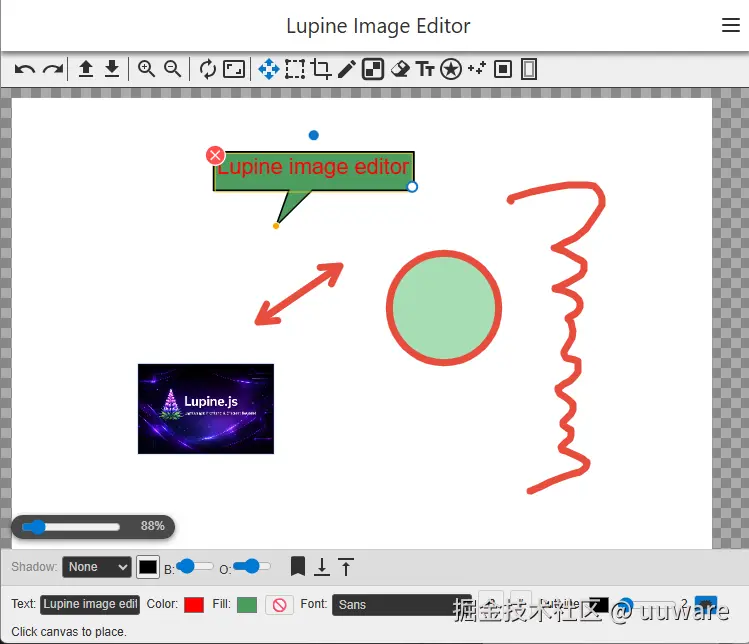
Task: Pick the Pencil draw tool
Action: tap(347, 69)
